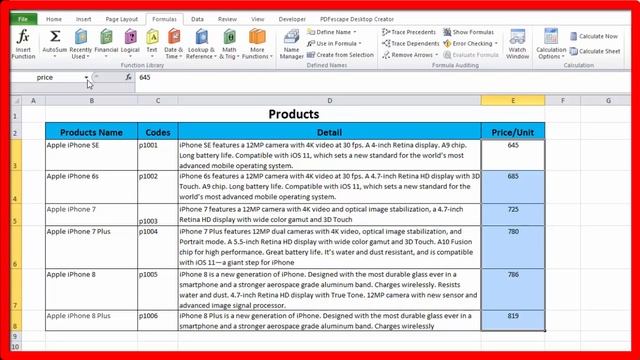Click Use in Formula command
Viewport: 640px width, 360px height.
point(334,43)
